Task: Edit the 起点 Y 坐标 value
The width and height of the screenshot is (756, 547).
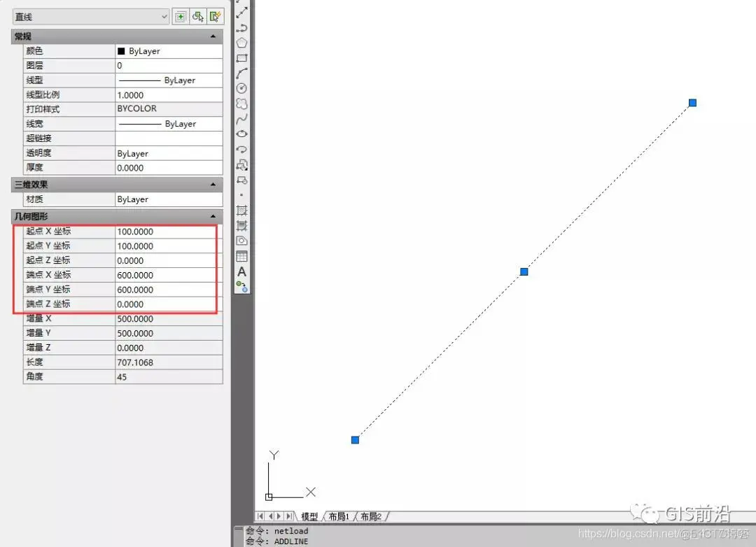Action: (x=169, y=246)
